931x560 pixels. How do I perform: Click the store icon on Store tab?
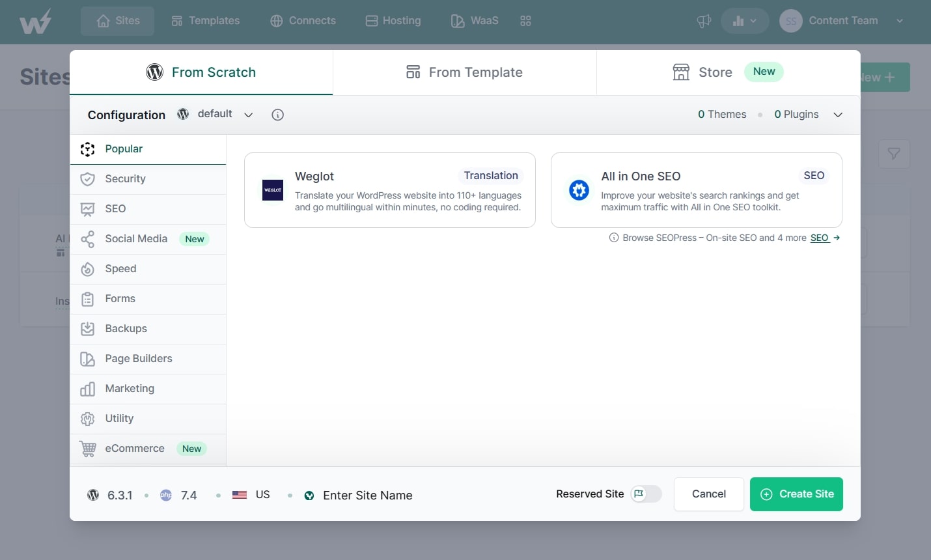point(681,72)
